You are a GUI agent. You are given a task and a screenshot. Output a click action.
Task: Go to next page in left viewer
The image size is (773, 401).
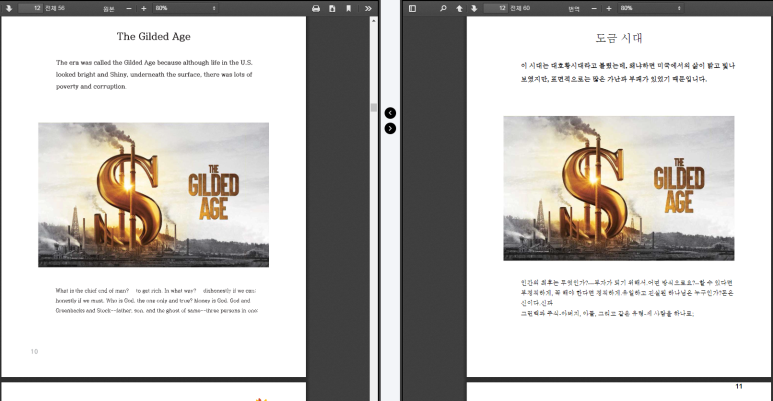click(x=8, y=8)
